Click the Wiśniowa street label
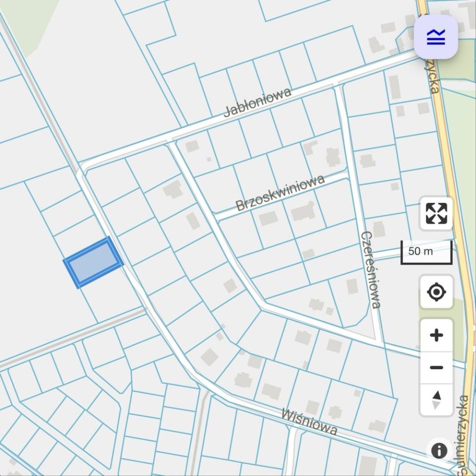 click(309, 421)
